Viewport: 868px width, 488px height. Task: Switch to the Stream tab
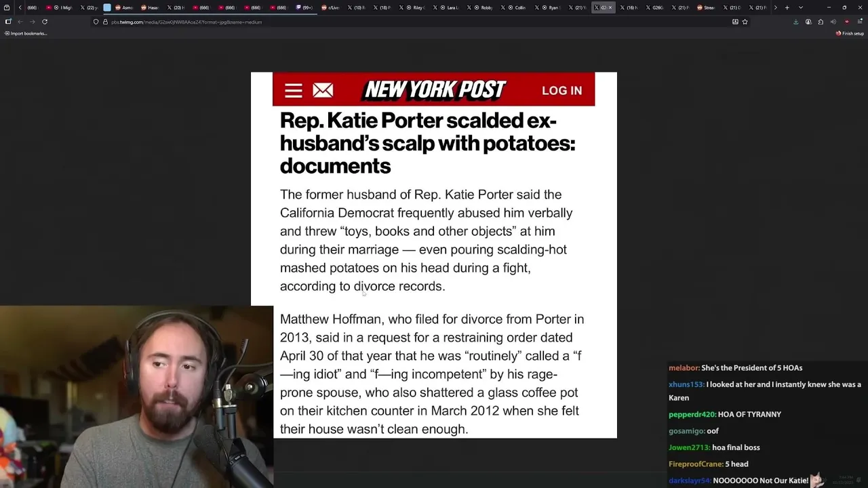tap(707, 7)
